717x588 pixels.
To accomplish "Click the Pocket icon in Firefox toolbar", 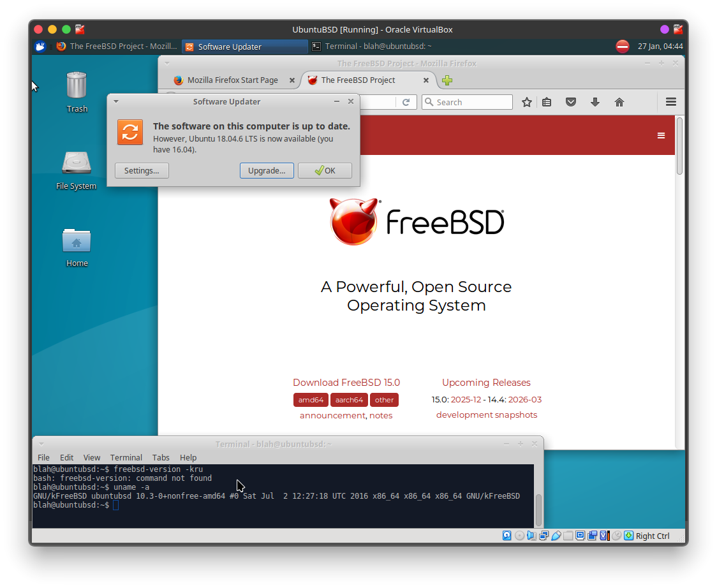I will coord(571,102).
